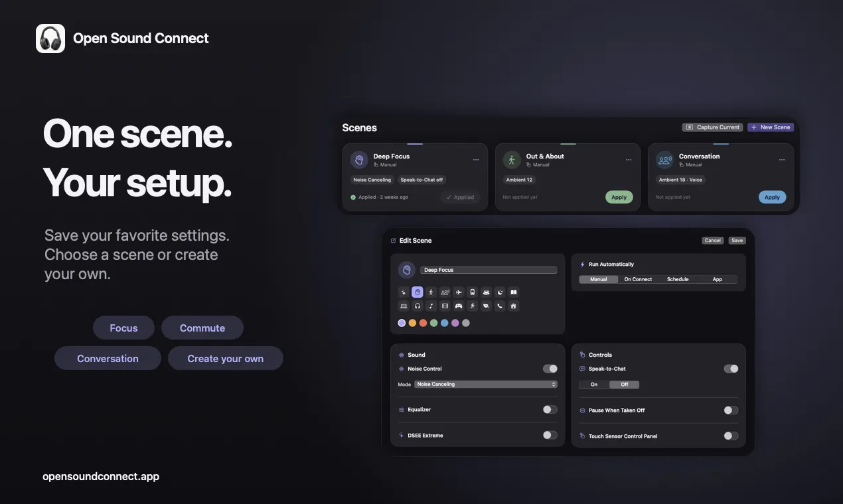Image resolution: width=843 pixels, height=504 pixels.
Task: Click the Noise Canceling tag on Deep Focus
Action: (372, 180)
